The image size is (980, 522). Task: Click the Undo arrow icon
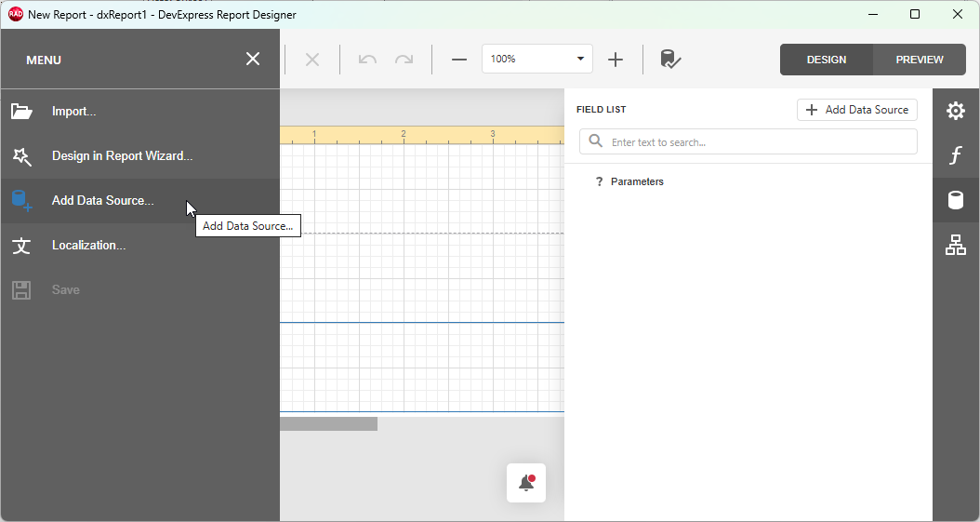tap(367, 60)
